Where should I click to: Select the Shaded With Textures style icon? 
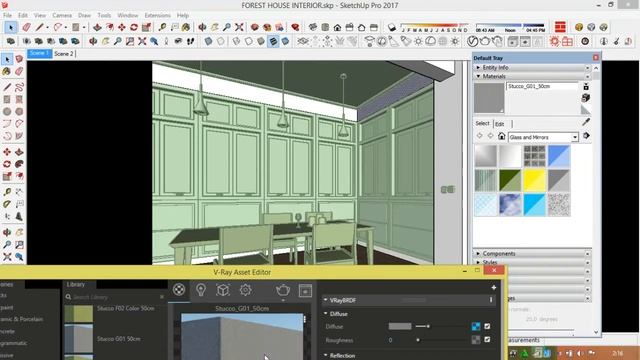(273, 41)
